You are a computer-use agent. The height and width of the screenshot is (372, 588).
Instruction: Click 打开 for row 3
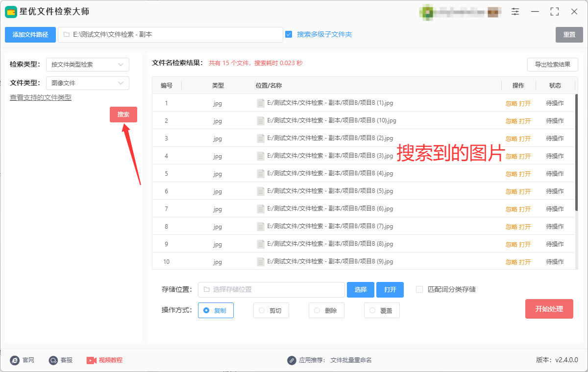[x=525, y=139]
